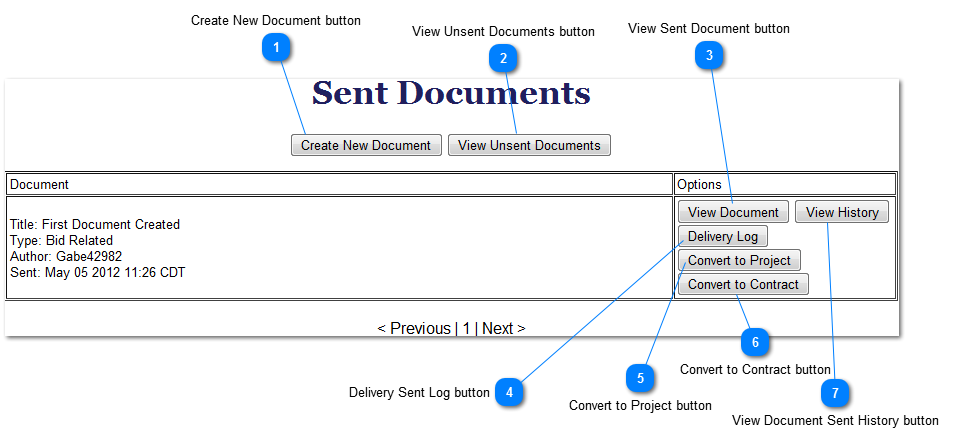Select the text 'Type: Bid Related'
Screen dimensions: 955x444
click(x=62, y=241)
